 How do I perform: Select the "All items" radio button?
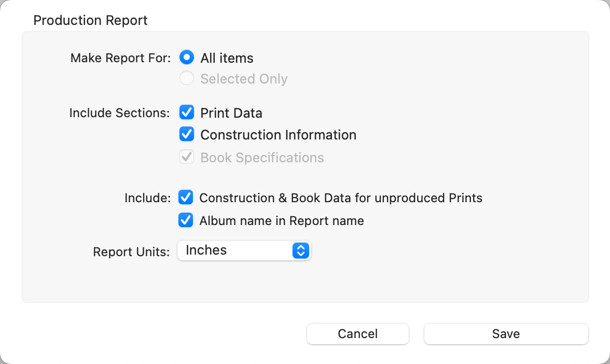pyautogui.click(x=187, y=58)
